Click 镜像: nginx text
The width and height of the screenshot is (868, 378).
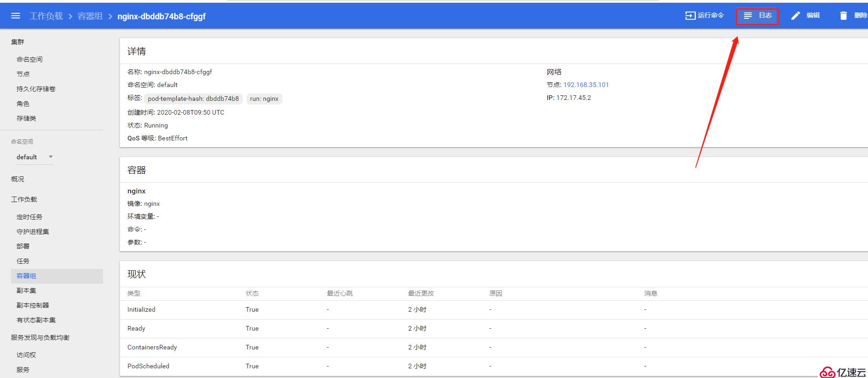click(144, 204)
